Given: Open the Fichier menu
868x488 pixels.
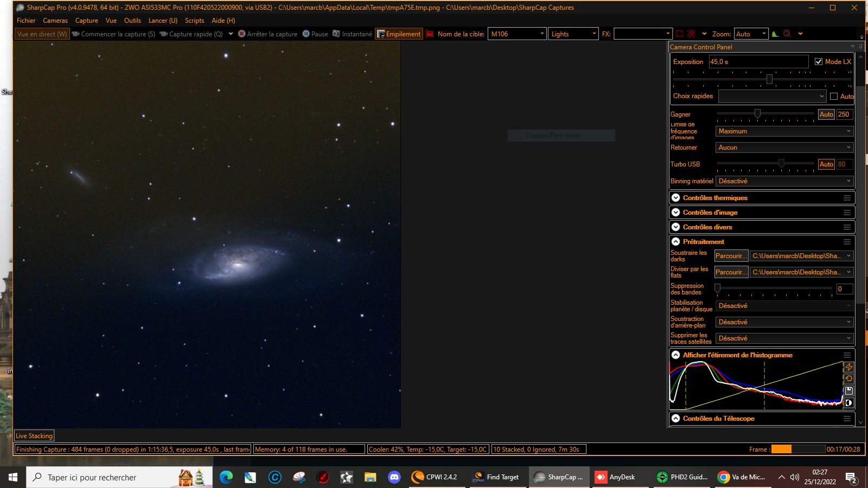Looking at the screenshot, I should [x=26, y=21].
